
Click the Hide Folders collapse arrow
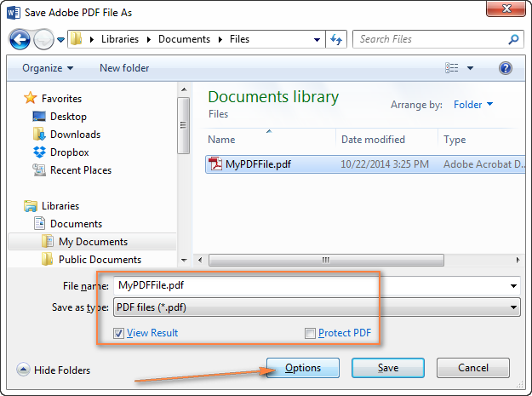[x=23, y=370]
